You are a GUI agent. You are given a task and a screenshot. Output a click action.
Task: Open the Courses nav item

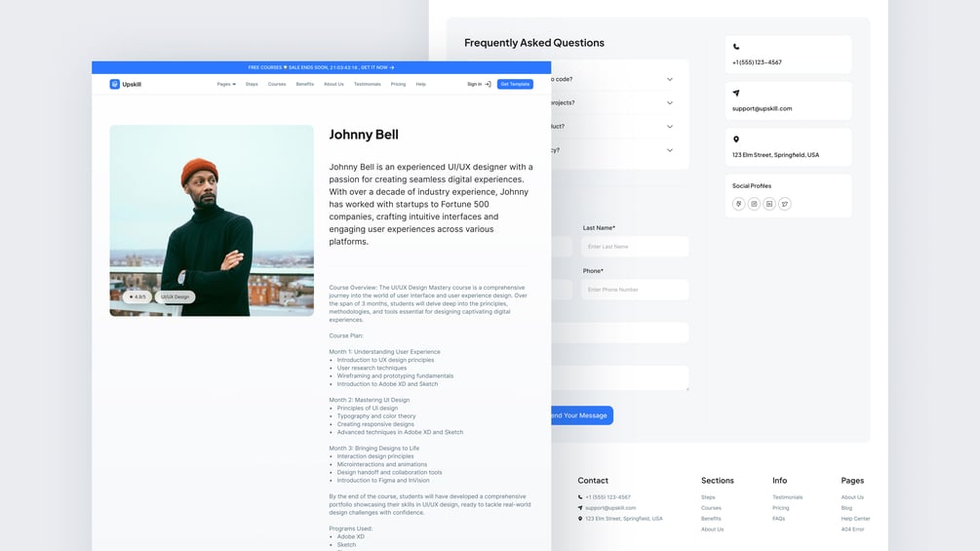coord(277,84)
